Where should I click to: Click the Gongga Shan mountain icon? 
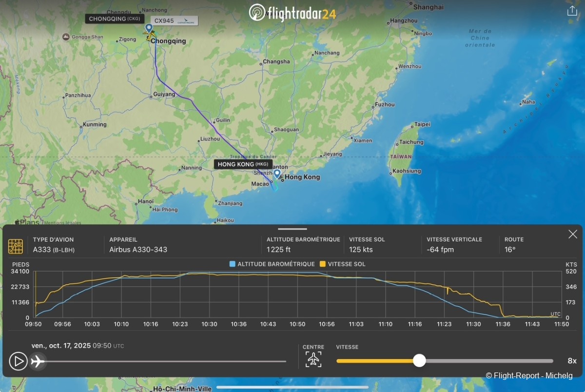pyautogui.click(x=66, y=37)
